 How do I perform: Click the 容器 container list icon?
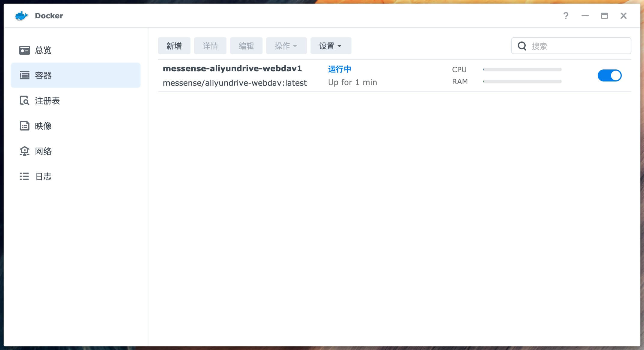tap(24, 75)
